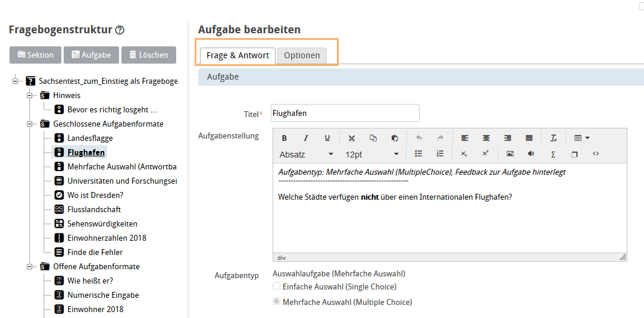The width and height of the screenshot is (644, 318).
Task: Select Universitäten und Forschungsei... item
Action: (123, 181)
